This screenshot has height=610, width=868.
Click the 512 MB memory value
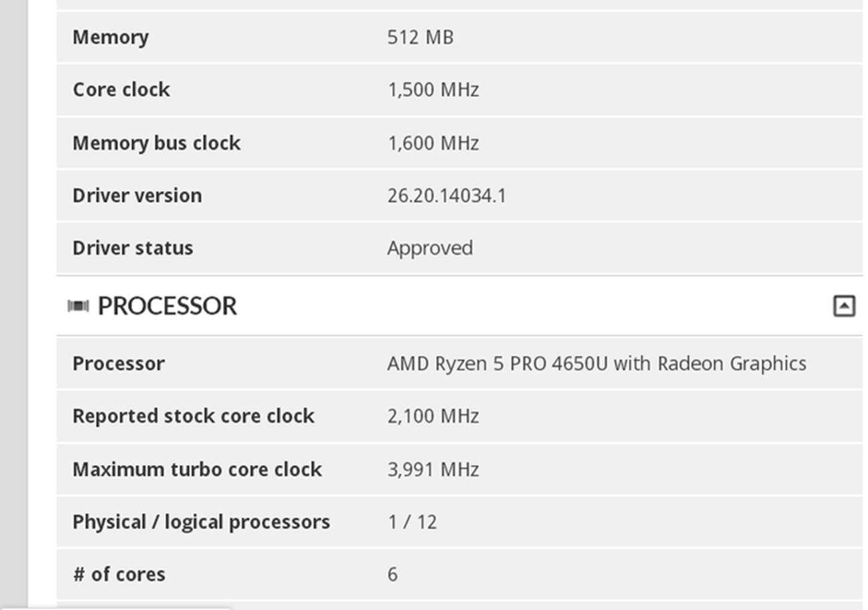click(x=420, y=37)
